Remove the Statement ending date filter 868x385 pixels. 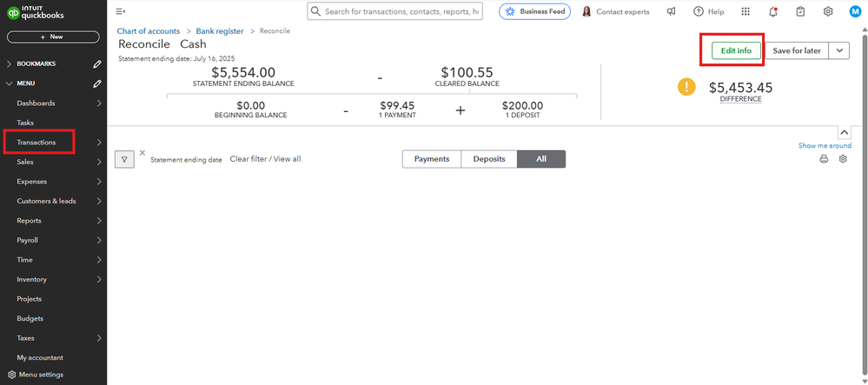pos(142,153)
